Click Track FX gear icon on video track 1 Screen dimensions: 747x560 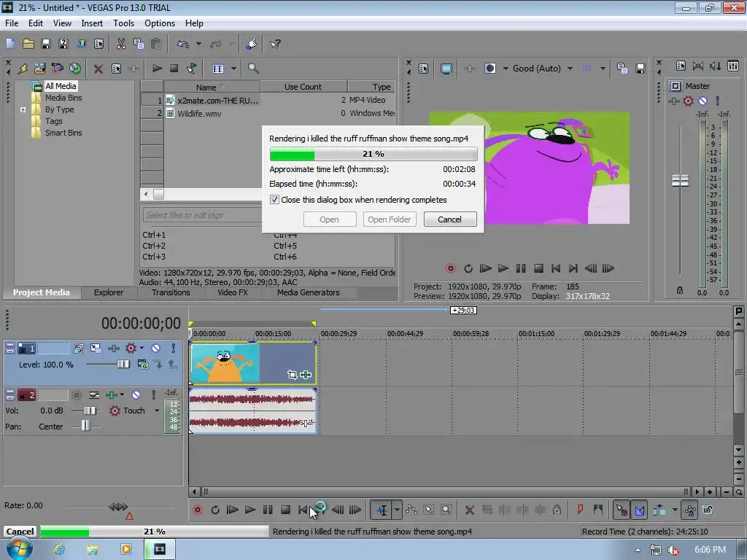[x=130, y=349]
